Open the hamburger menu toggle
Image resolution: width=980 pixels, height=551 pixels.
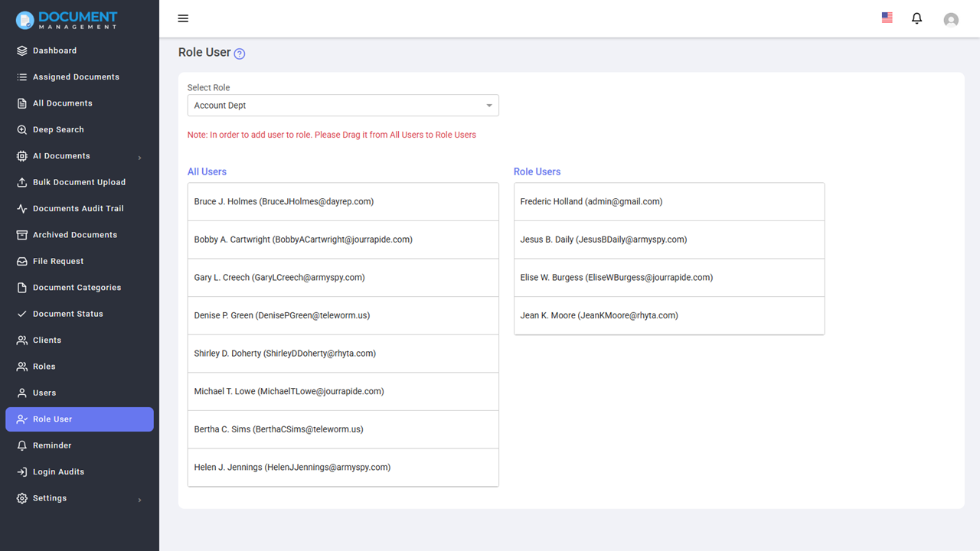[183, 18]
